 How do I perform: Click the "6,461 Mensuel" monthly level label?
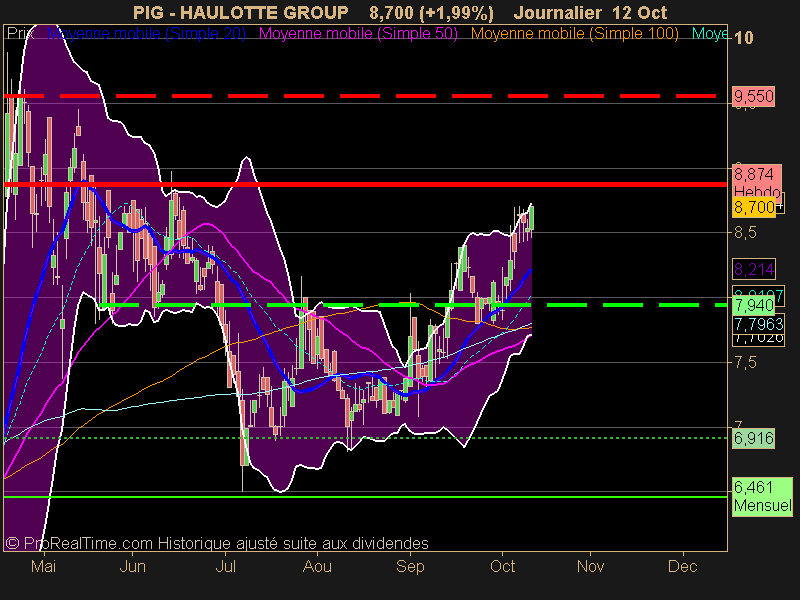point(762,496)
